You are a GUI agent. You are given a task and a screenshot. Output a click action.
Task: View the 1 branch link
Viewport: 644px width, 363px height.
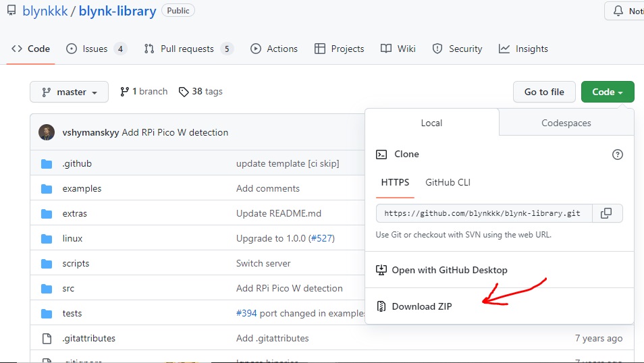pyautogui.click(x=144, y=92)
